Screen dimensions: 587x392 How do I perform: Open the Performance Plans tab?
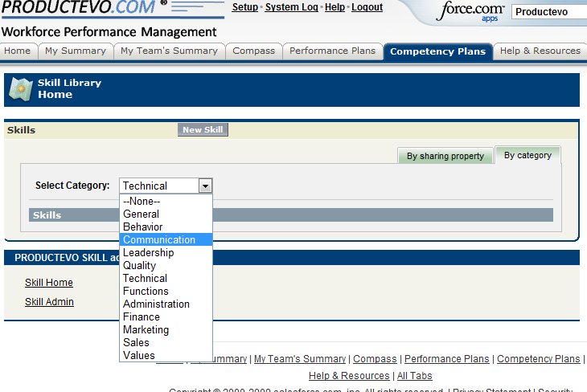(332, 51)
